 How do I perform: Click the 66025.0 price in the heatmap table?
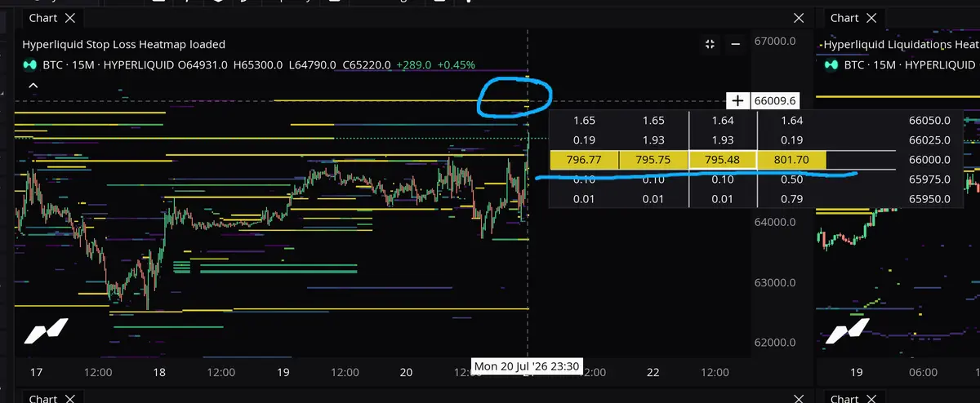click(929, 140)
